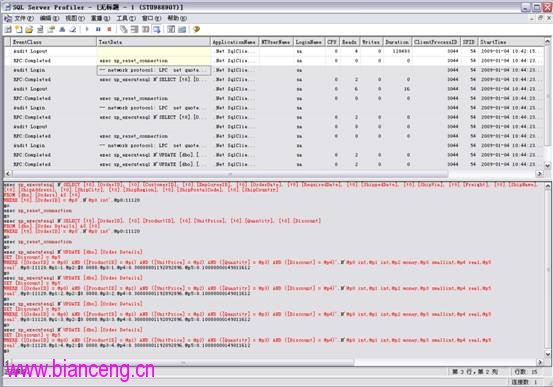553x387 pixels.
Task: Click the LoginName column header
Action: coord(309,42)
